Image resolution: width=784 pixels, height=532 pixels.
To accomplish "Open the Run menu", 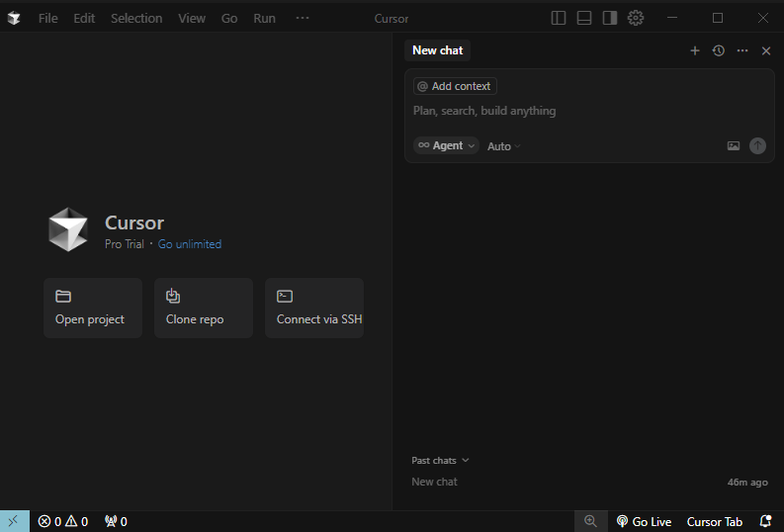I will (x=264, y=19).
